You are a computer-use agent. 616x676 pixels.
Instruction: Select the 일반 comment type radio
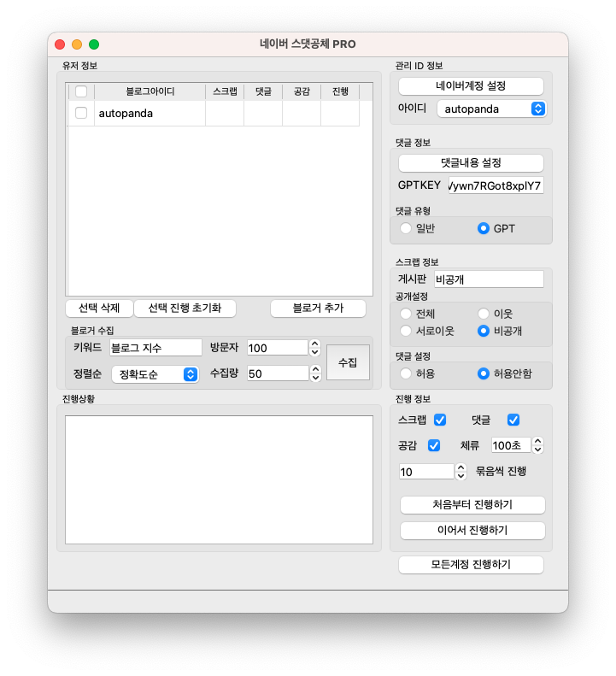pyautogui.click(x=406, y=228)
